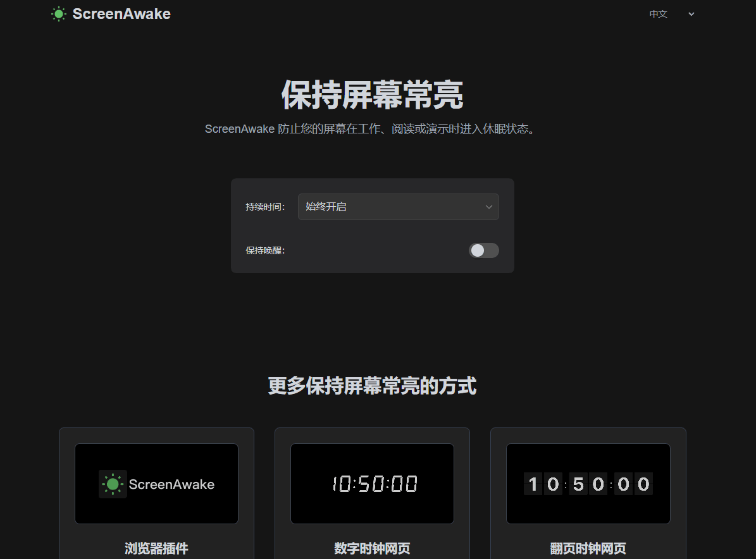Click the green sun icon in the 浏览器插件 card
The height and width of the screenshot is (559, 756).
click(x=113, y=484)
